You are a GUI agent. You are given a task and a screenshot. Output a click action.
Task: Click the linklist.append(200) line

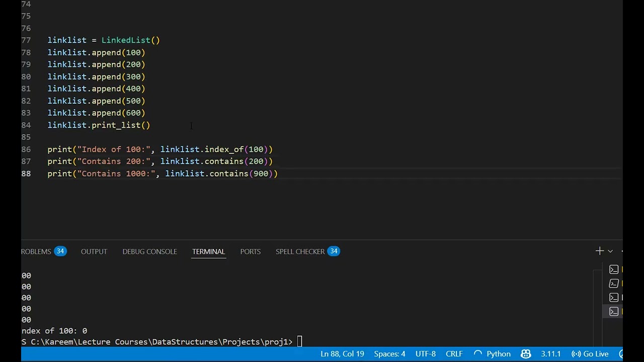[97, 64]
